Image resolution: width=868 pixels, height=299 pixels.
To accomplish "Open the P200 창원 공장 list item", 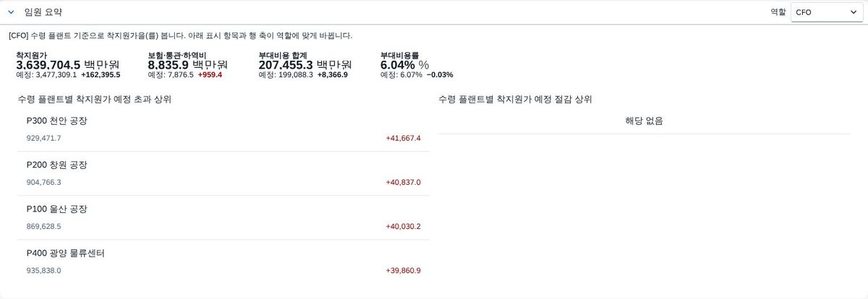I will point(224,173).
